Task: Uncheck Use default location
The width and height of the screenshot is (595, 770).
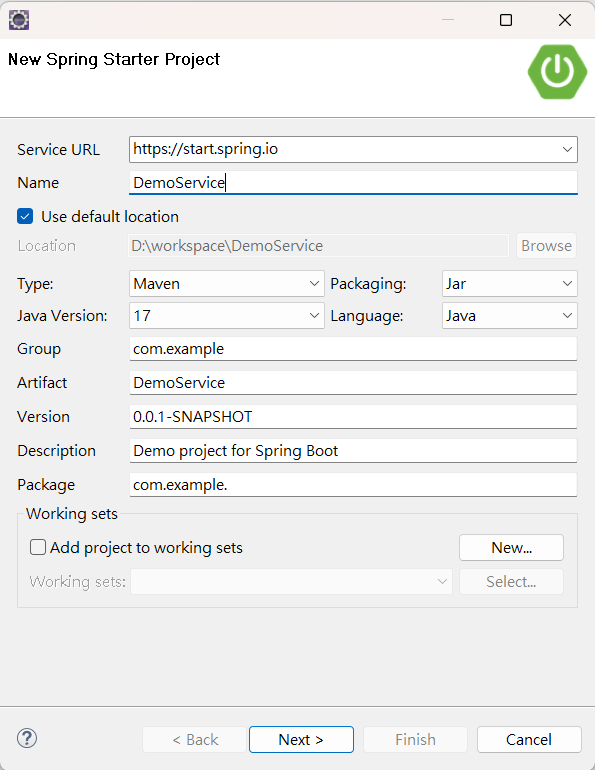Action: 25,216
